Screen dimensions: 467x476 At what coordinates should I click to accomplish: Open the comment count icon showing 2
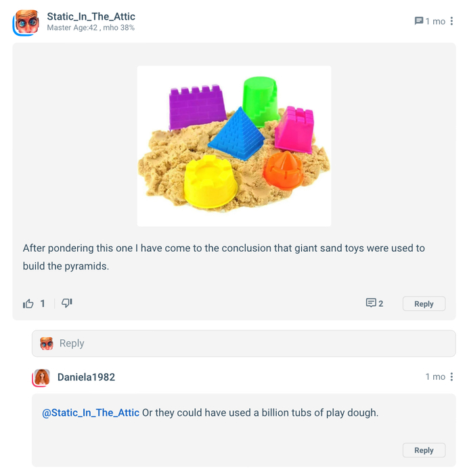(374, 303)
